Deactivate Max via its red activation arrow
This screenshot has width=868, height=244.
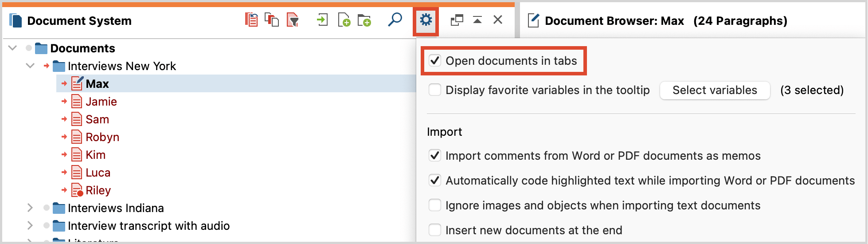(x=64, y=83)
